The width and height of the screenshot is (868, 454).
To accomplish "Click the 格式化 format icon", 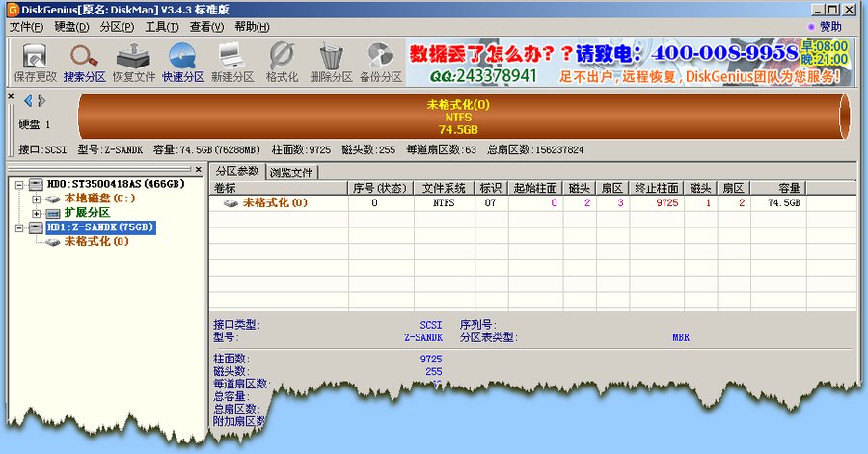I will pos(282,62).
